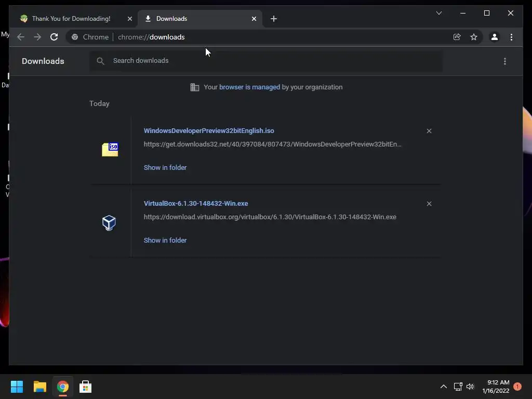Remove VirtualBox-6.1.30-148432-Win.exe from the list

pyautogui.click(x=429, y=204)
